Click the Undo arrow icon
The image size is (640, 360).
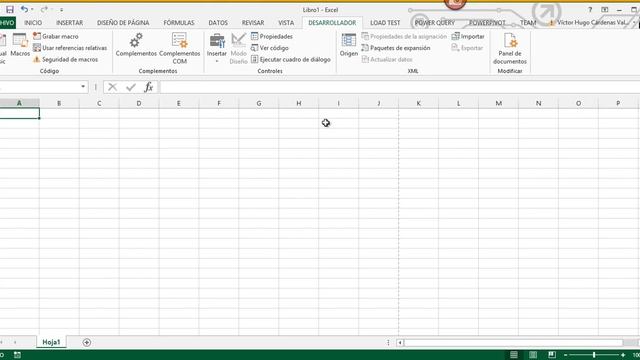pyautogui.click(x=24, y=9)
